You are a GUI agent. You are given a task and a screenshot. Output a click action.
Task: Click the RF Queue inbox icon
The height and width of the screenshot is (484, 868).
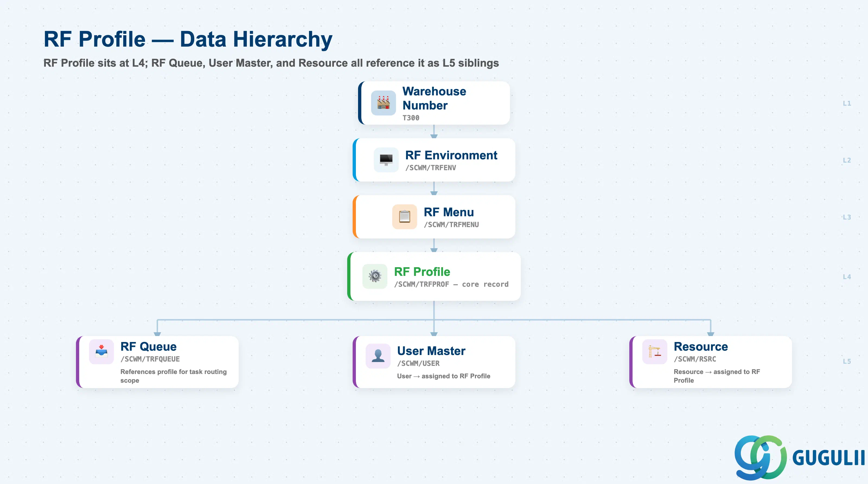tap(101, 352)
